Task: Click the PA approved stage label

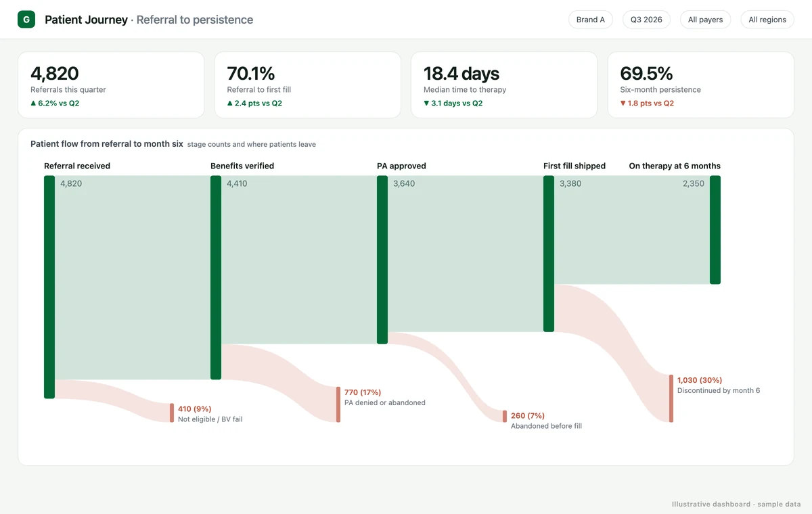Action: click(401, 166)
